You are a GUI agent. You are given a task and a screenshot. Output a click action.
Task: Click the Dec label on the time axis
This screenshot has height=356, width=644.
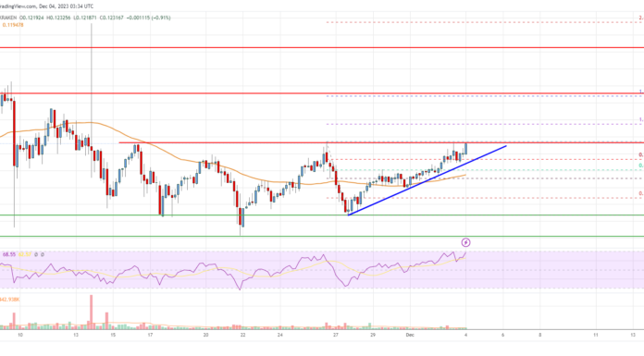[410, 335]
